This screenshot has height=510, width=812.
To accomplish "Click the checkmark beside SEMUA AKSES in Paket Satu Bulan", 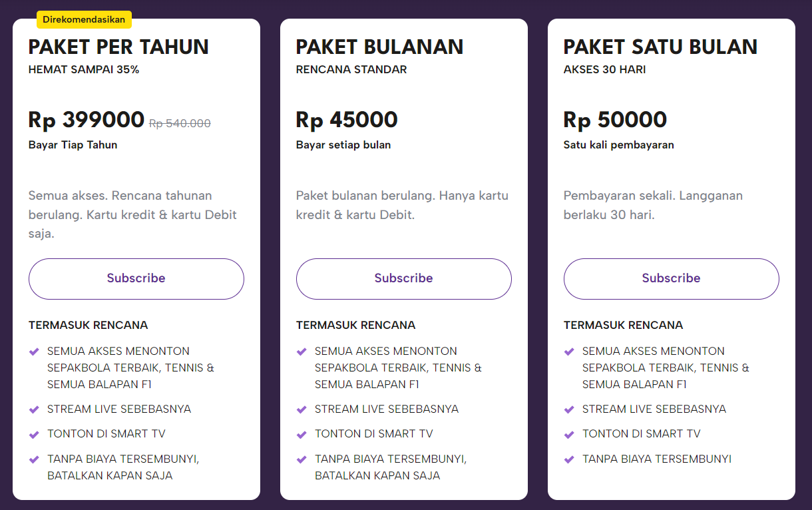I will pyautogui.click(x=569, y=352).
